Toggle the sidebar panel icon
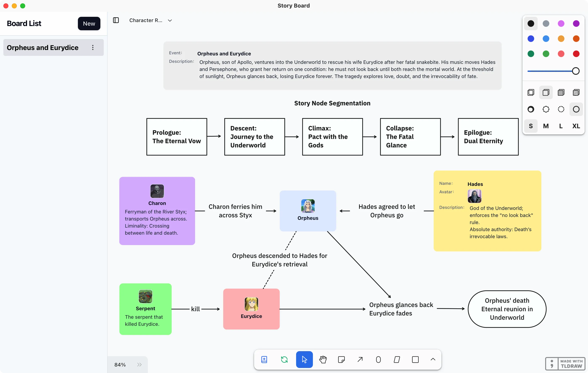 point(116,20)
